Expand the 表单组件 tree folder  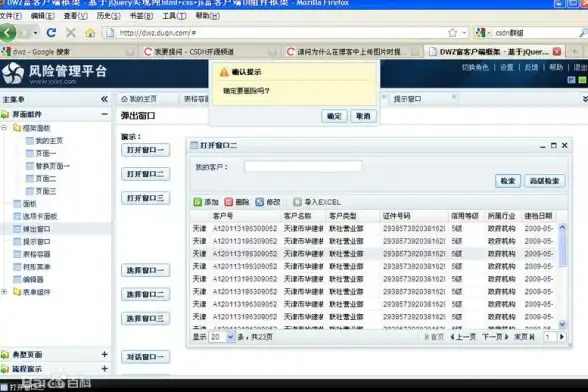point(4,291)
